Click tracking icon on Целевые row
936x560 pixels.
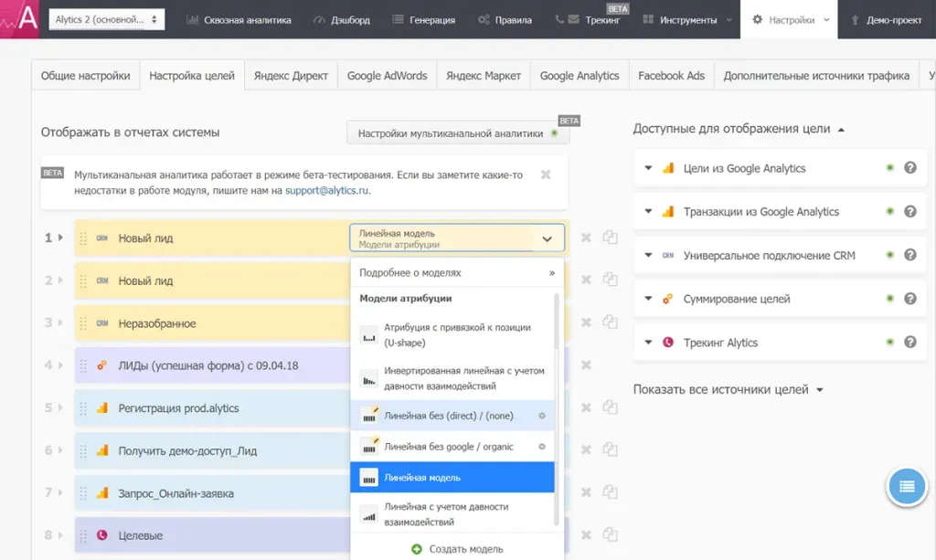pos(102,535)
